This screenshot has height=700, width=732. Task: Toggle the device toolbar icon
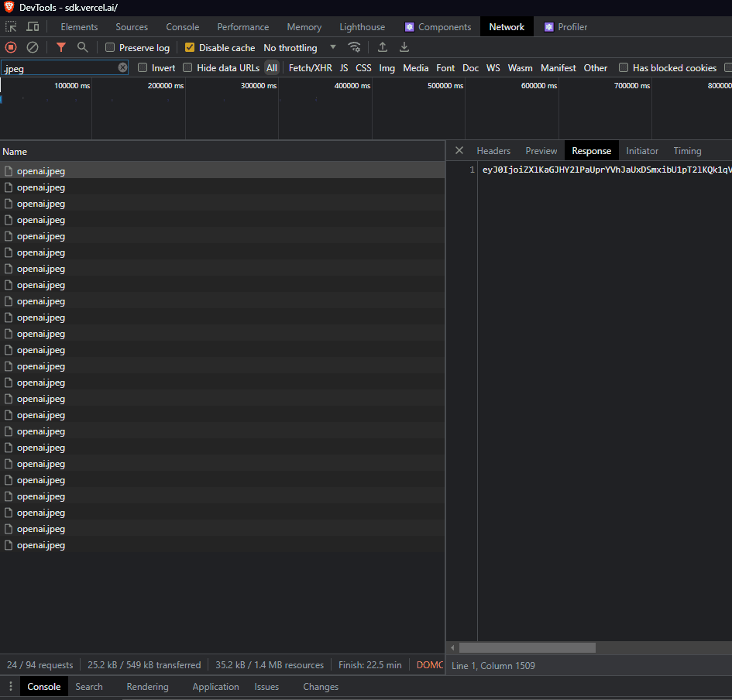(33, 27)
